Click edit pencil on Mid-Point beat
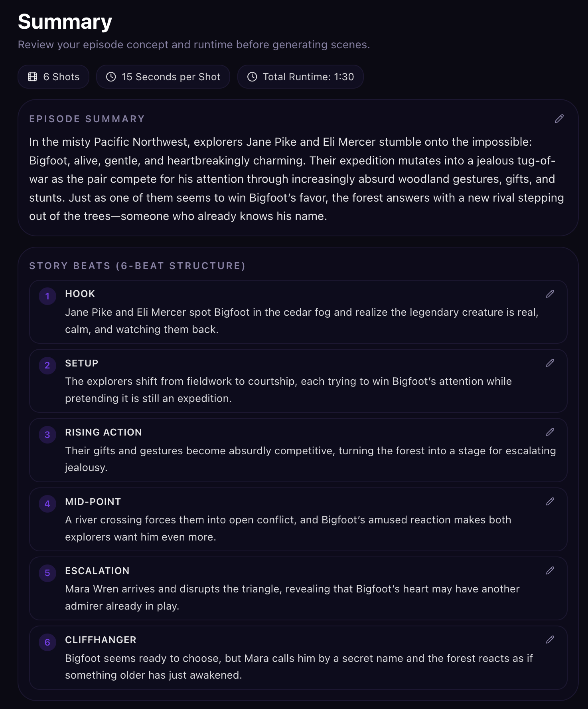588x709 pixels. (550, 501)
